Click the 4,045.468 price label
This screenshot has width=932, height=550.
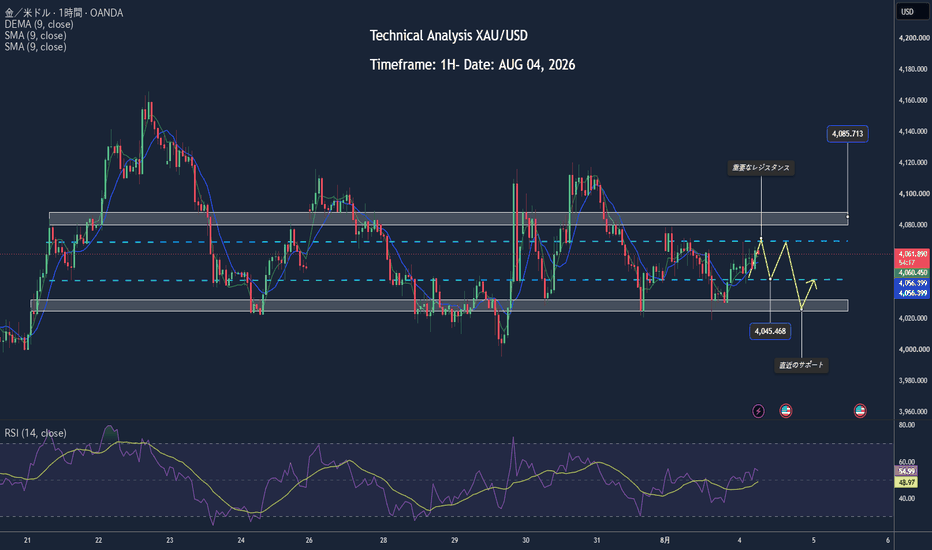[x=770, y=331]
